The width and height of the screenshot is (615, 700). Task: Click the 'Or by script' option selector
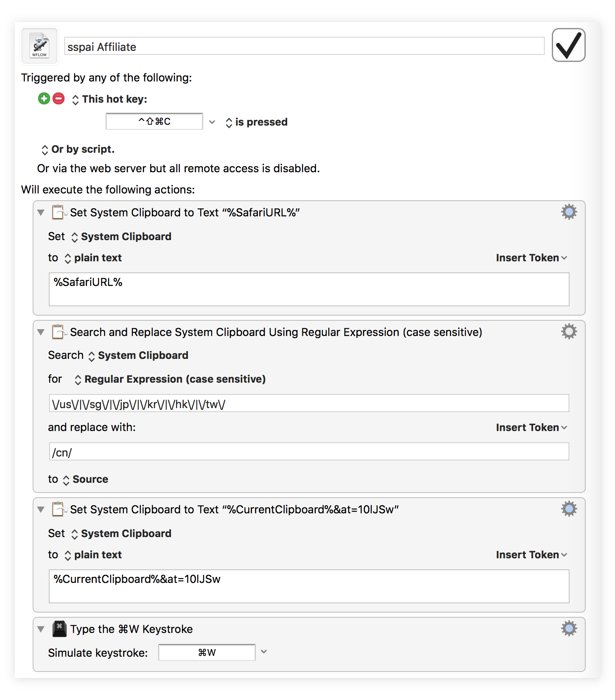(78, 150)
